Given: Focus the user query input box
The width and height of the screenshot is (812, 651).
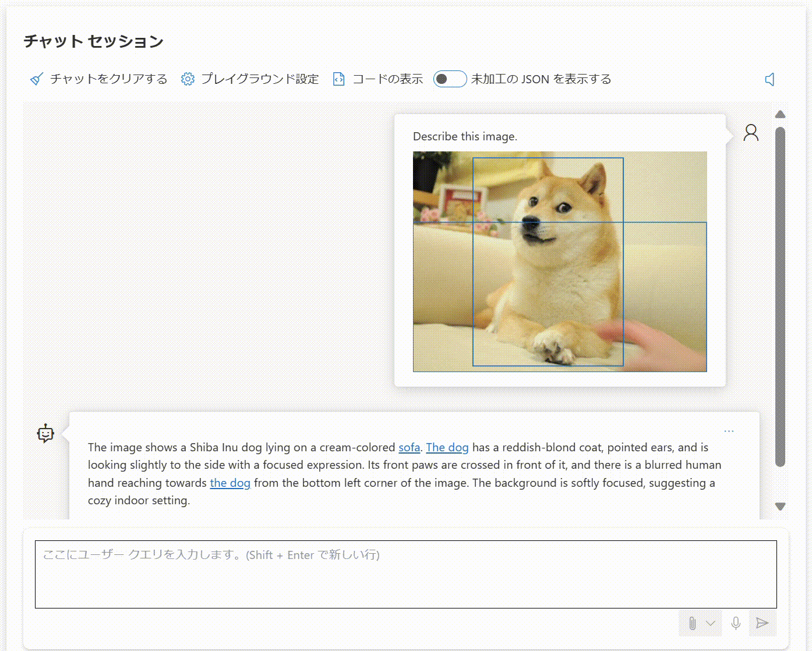Looking at the screenshot, I should [x=406, y=574].
